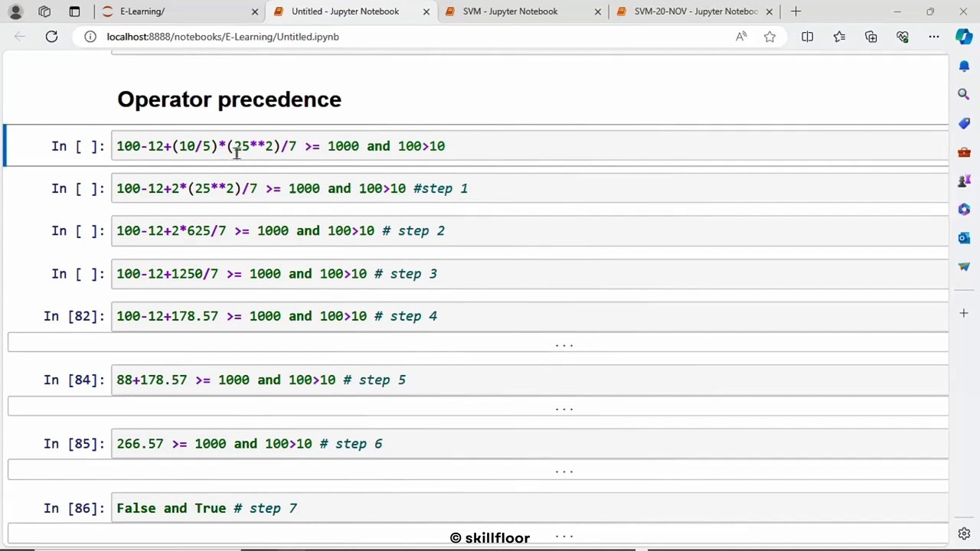This screenshot has width=980, height=551.
Task: Open the browser profile icon
Action: tap(15, 11)
